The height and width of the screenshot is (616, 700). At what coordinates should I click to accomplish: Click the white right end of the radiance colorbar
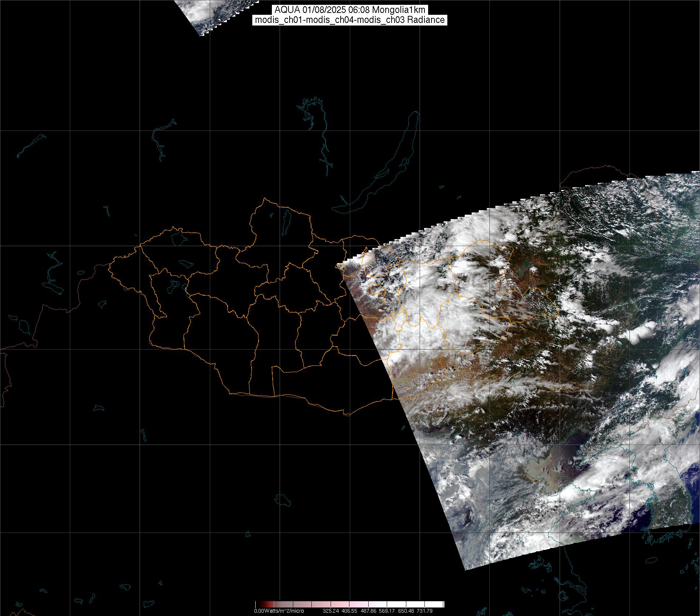tap(439, 604)
